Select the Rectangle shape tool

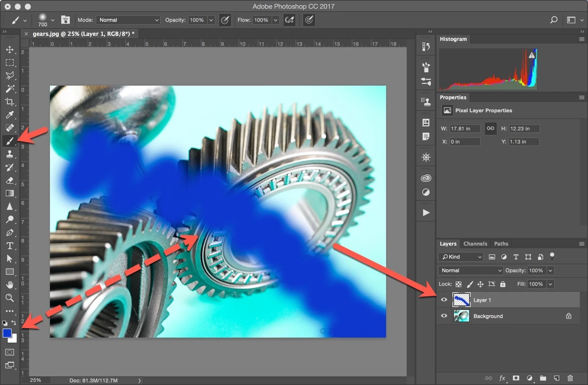tap(10, 272)
